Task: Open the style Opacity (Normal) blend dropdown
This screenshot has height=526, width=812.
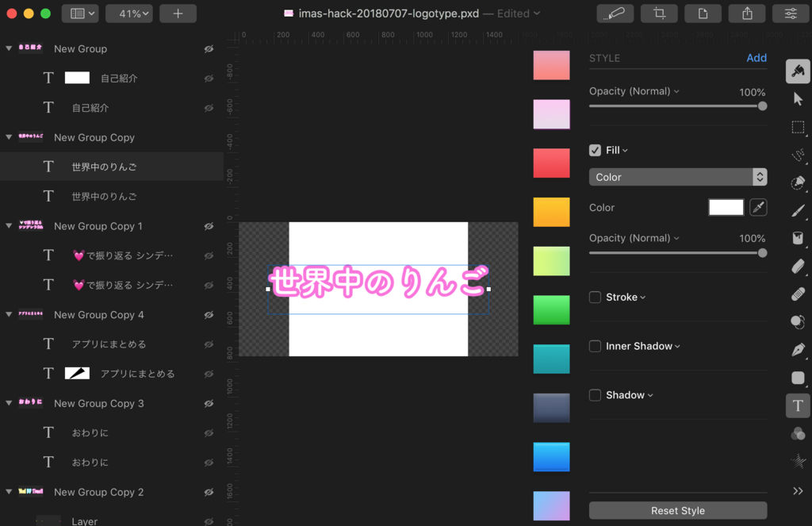Action: (634, 91)
